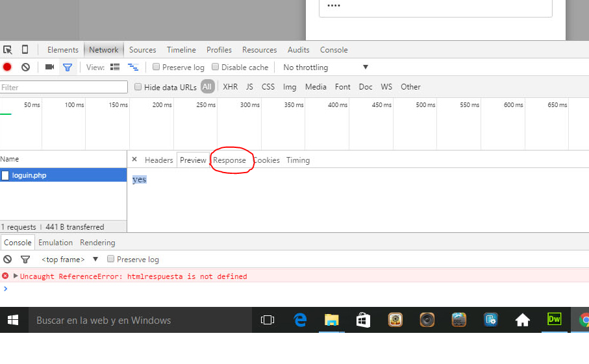Open the No throttling dropdown
The image size is (589, 364).
tap(325, 67)
